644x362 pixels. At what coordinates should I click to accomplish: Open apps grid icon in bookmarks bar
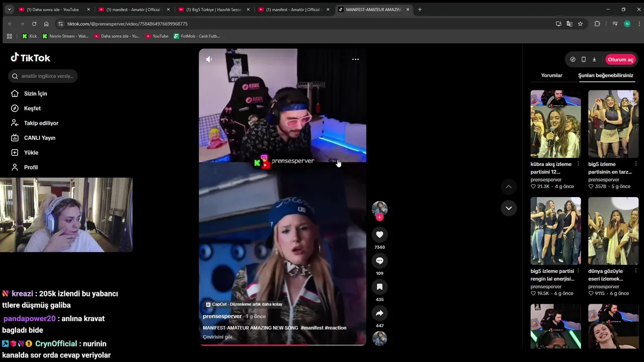9,36
